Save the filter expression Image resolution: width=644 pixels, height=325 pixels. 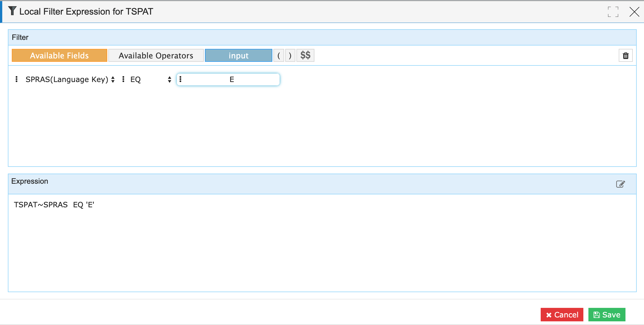pyautogui.click(x=606, y=315)
